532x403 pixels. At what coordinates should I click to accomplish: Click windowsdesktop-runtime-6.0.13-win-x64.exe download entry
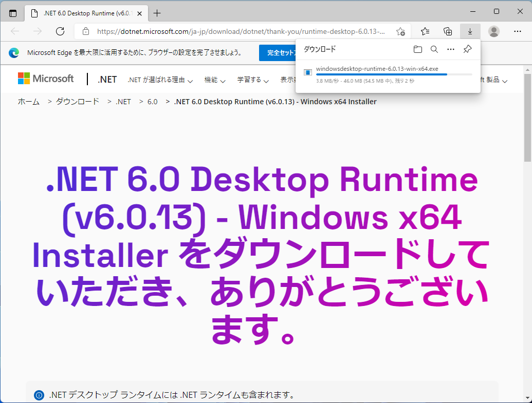coord(388,75)
